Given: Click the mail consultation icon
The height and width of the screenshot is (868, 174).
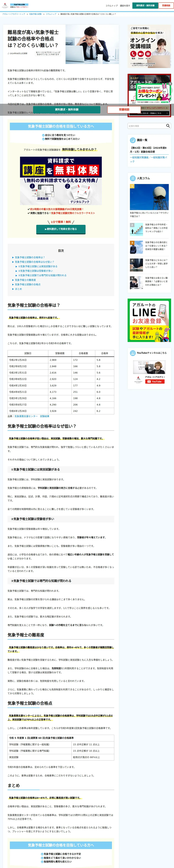Looking at the screenshot, I should click(148, 54).
